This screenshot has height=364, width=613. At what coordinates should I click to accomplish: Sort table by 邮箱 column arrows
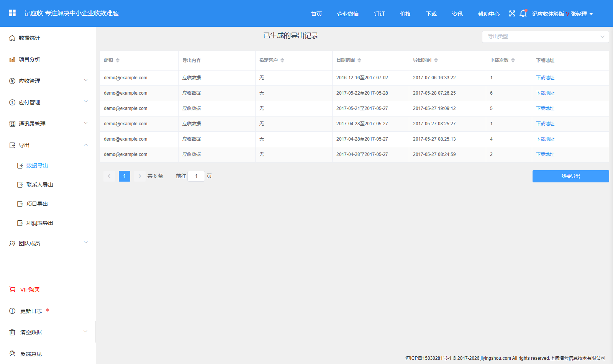[x=118, y=60]
